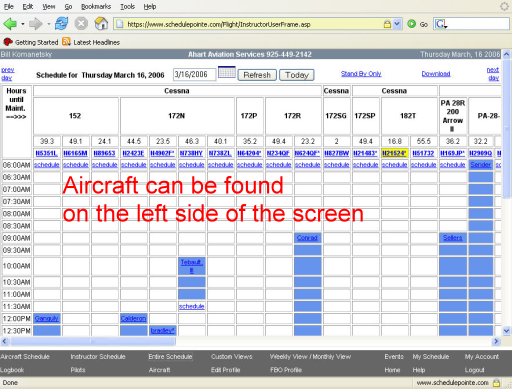The image size is (512, 389).
Task: Go to the prev day link
Action: coord(8,74)
